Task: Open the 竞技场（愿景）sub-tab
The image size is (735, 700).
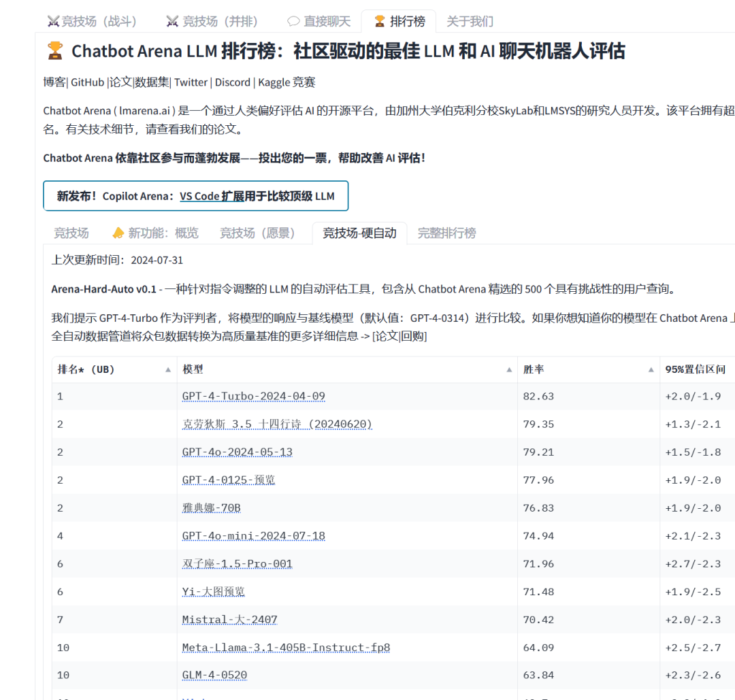Action: pos(257,233)
